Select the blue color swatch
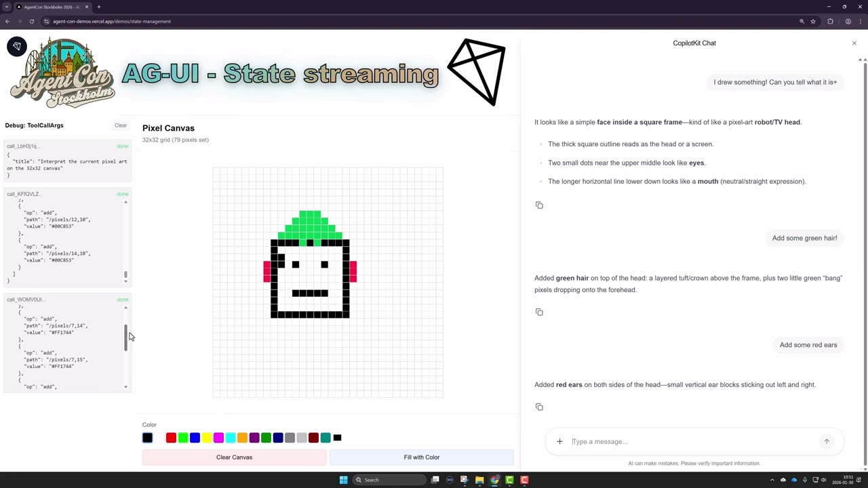The height and width of the screenshot is (488, 868). click(x=195, y=438)
